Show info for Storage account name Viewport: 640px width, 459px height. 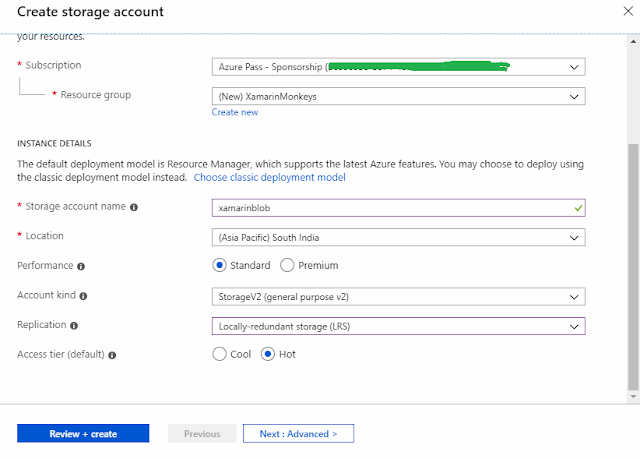(134, 207)
